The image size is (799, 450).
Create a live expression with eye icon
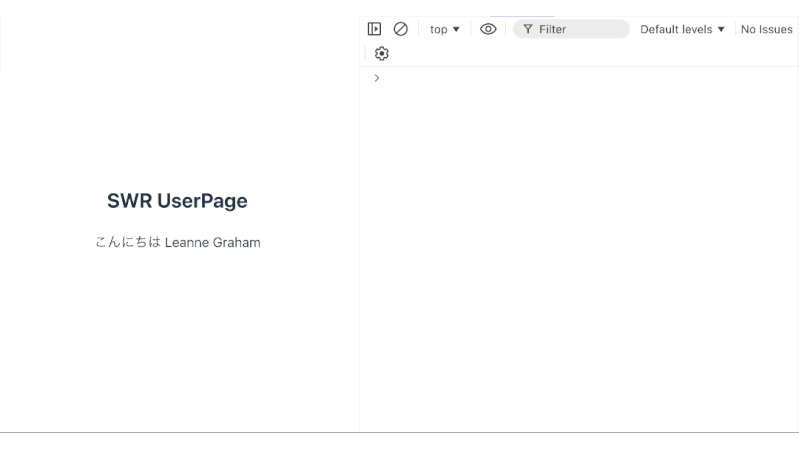coord(488,29)
